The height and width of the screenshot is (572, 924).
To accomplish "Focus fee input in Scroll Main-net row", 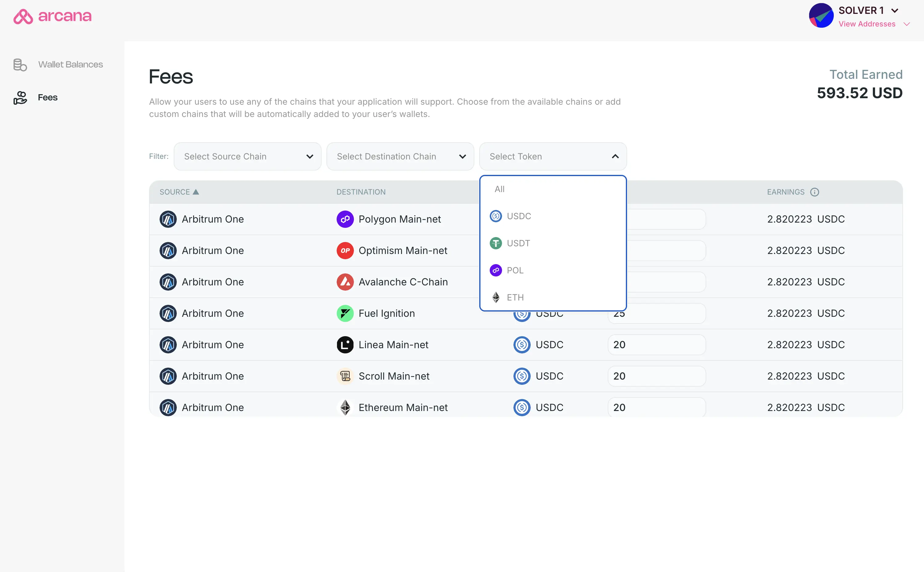I will coord(656,377).
